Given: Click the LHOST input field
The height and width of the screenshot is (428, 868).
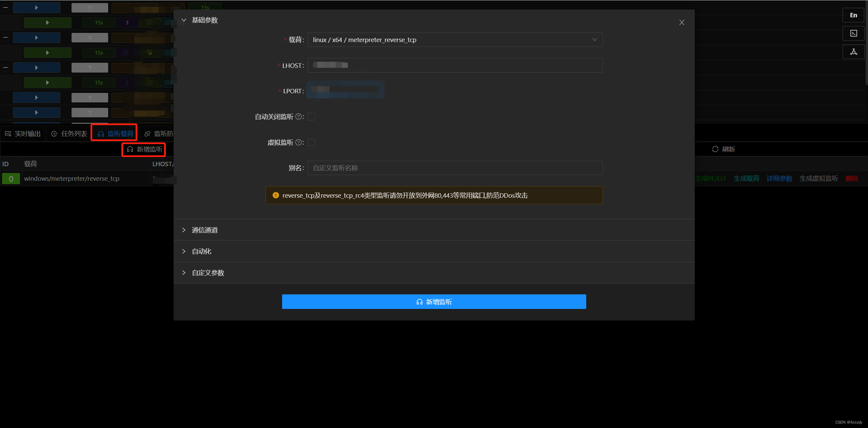Looking at the screenshot, I should (455, 65).
